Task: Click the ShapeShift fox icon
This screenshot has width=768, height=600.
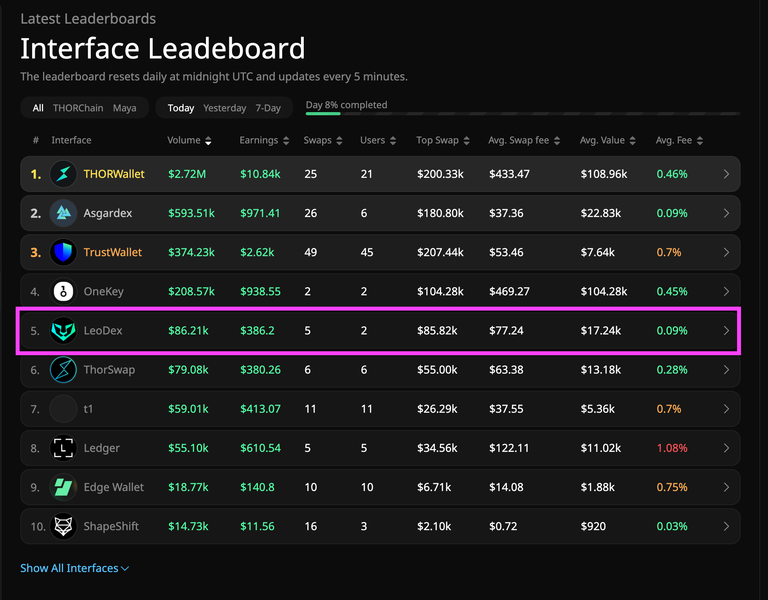Action: 63,527
